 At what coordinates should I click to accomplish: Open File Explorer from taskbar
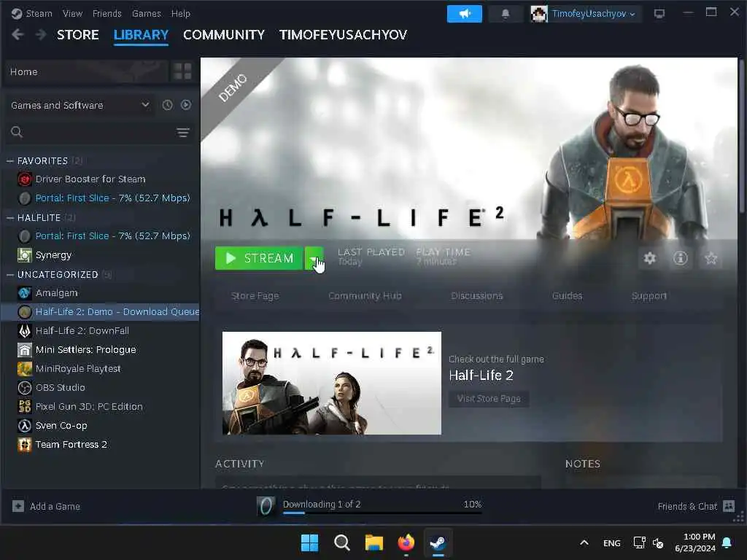(374, 542)
